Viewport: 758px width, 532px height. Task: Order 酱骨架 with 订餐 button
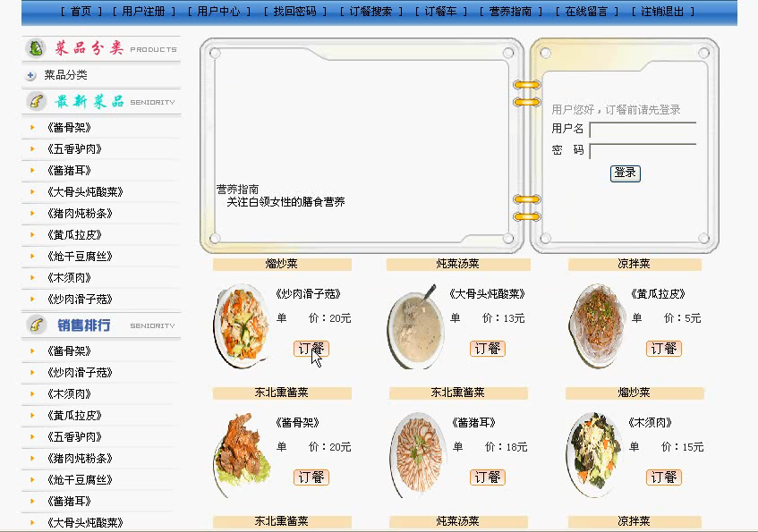coord(311,477)
